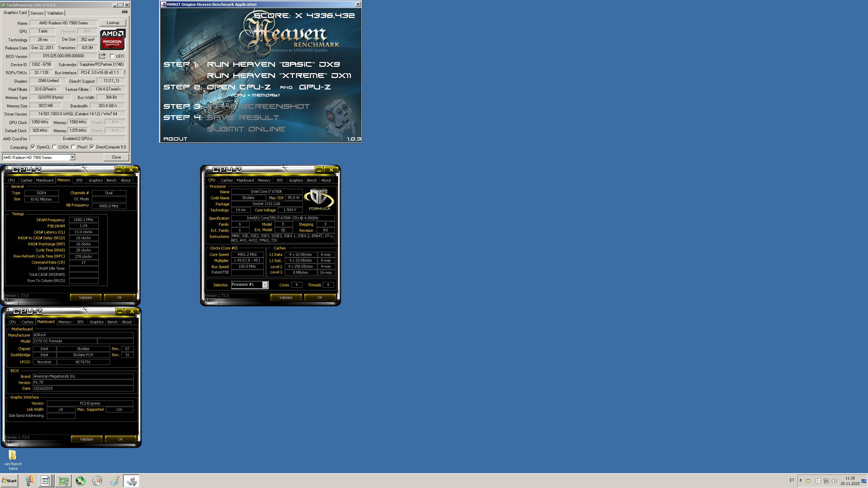Open the Start menu
868x488 pixels.
click(9, 481)
